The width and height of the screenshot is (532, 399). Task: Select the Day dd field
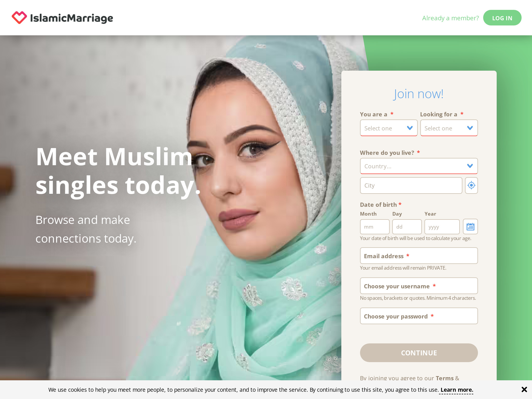pyautogui.click(x=407, y=227)
